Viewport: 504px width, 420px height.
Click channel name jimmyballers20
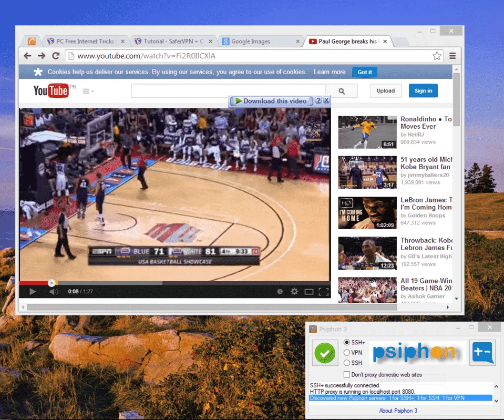coord(428,175)
